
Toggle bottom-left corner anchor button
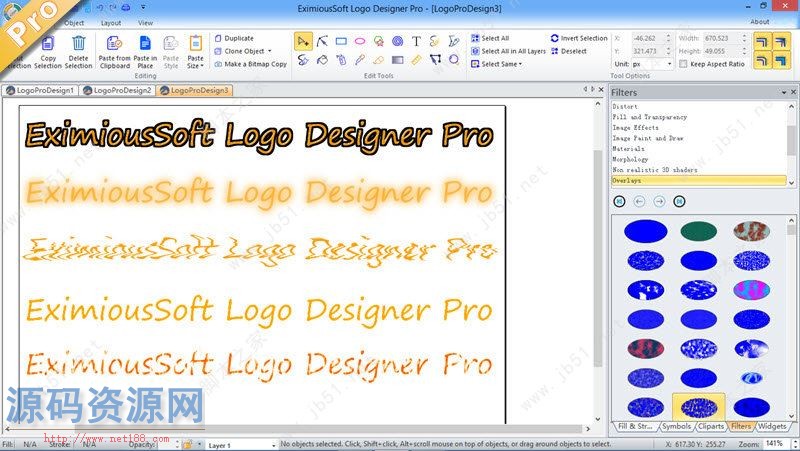pyautogui.click(x=762, y=61)
